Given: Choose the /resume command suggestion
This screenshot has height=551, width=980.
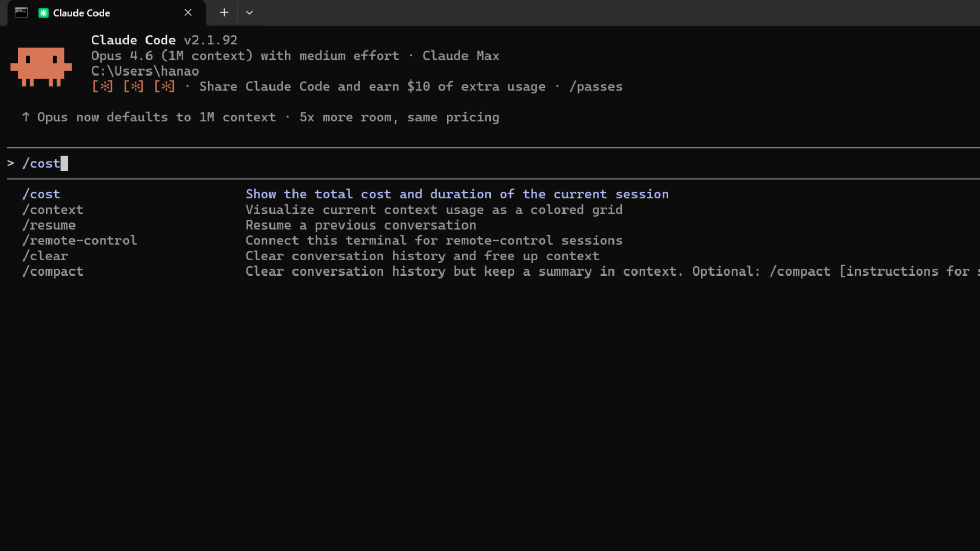Looking at the screenshot, I should point(49,225).
